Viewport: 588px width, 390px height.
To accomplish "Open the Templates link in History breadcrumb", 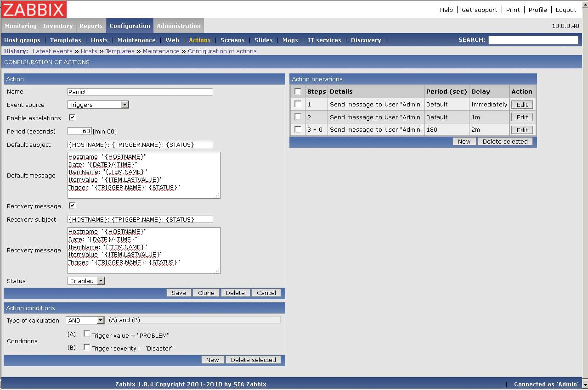I will (120, 51).
